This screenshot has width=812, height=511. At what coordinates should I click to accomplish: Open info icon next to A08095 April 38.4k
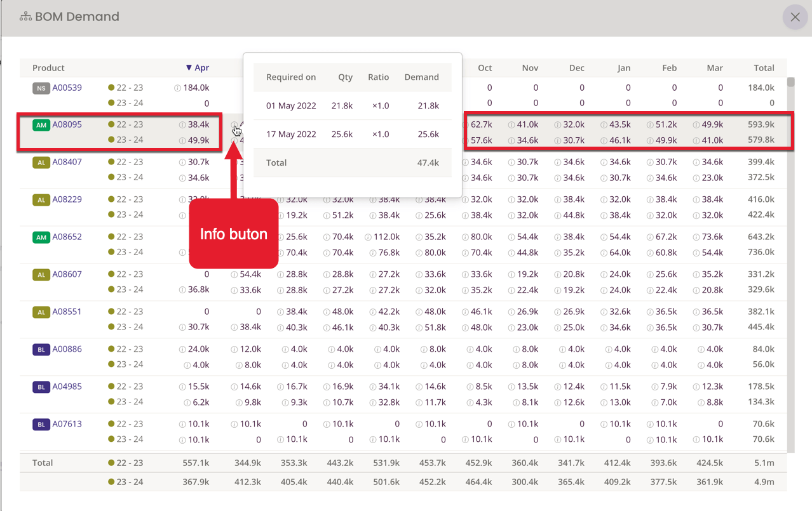(x=182, y=126)
